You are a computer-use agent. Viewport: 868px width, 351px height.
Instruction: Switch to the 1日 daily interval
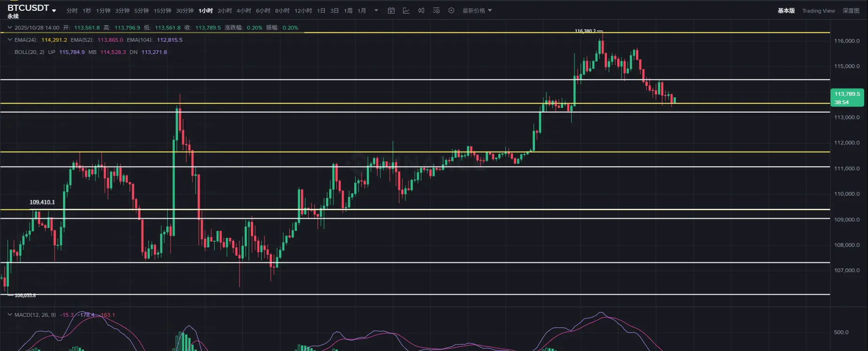pos(321,10)
